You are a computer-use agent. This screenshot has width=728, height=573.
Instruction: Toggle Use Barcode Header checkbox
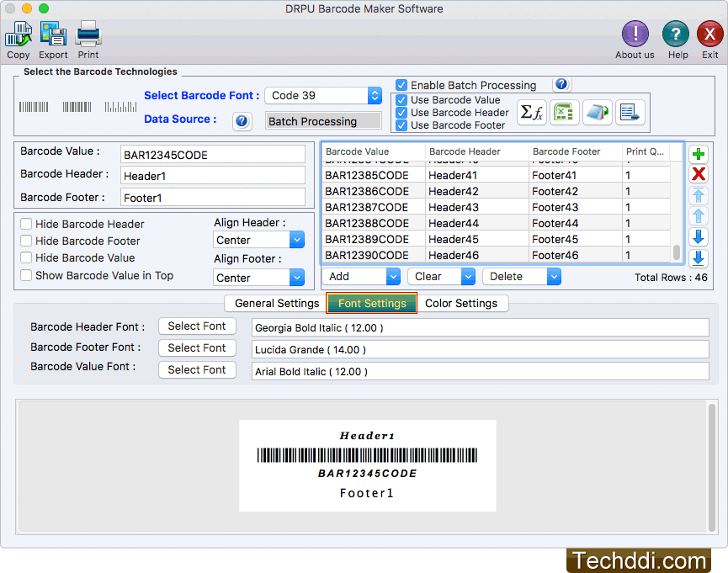pyautogui.click(x=401, y=113)
